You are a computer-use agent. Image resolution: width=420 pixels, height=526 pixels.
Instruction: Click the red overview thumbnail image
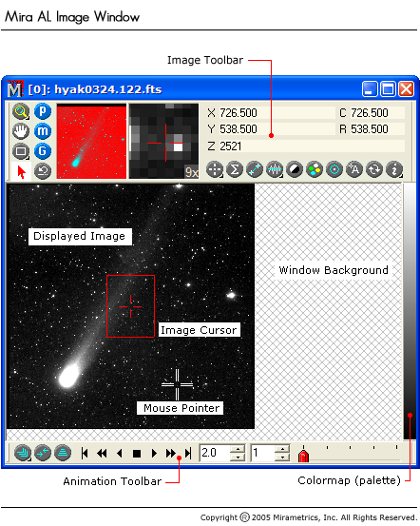coord(91,141)
